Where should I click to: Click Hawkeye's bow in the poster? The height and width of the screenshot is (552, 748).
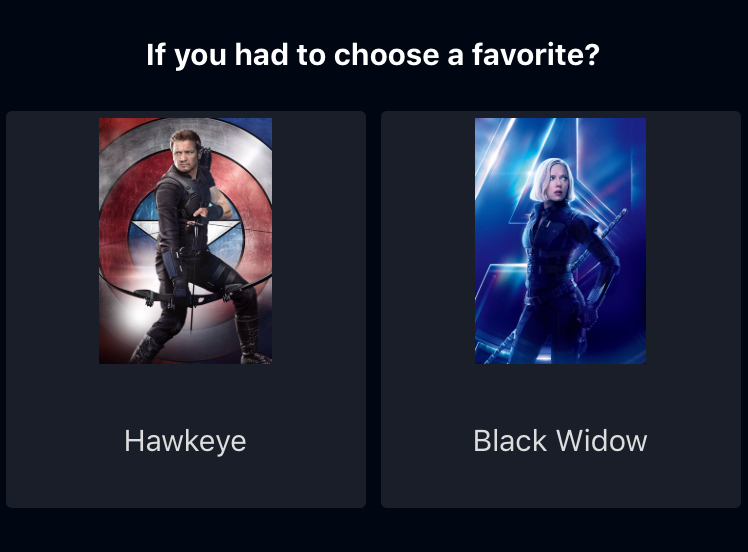pyautogui.click(x=191, y=293)
